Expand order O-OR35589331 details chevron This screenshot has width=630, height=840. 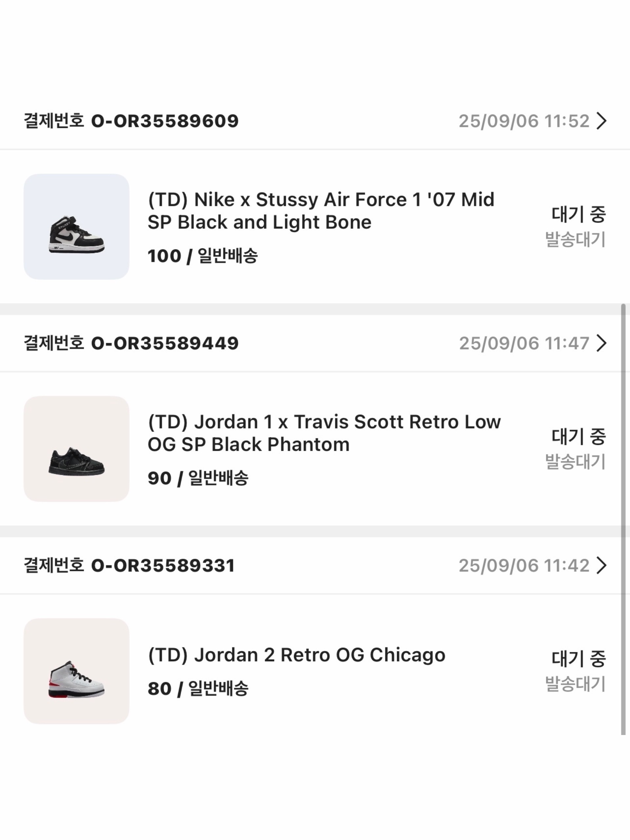(x=601, y=565)
